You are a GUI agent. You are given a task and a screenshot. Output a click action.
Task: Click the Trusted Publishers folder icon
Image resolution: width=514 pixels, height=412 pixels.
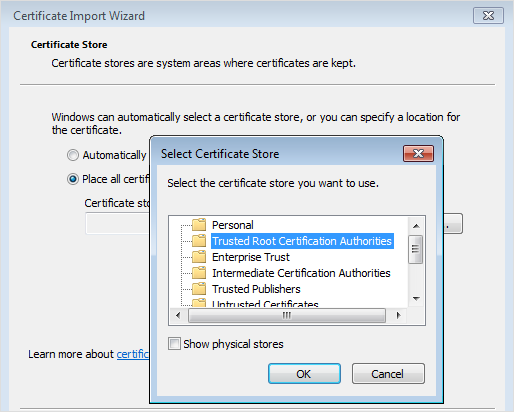(x=199, y=289)
